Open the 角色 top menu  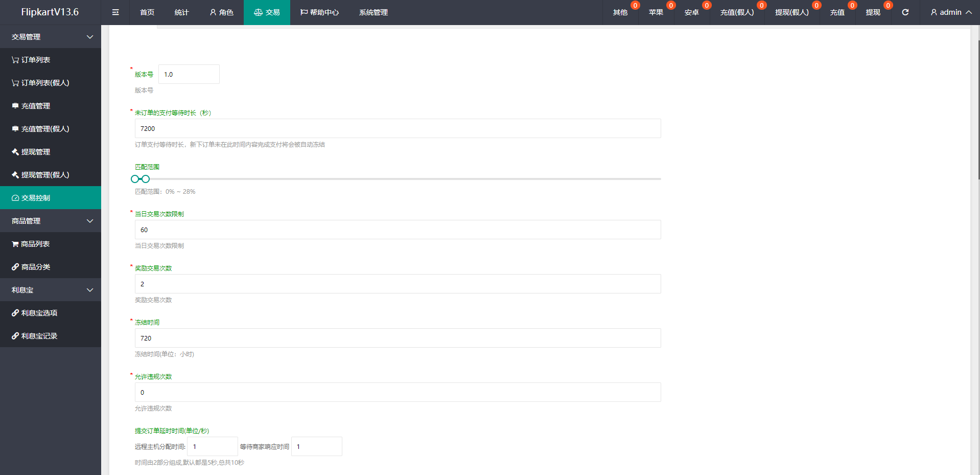pos(221,12)
